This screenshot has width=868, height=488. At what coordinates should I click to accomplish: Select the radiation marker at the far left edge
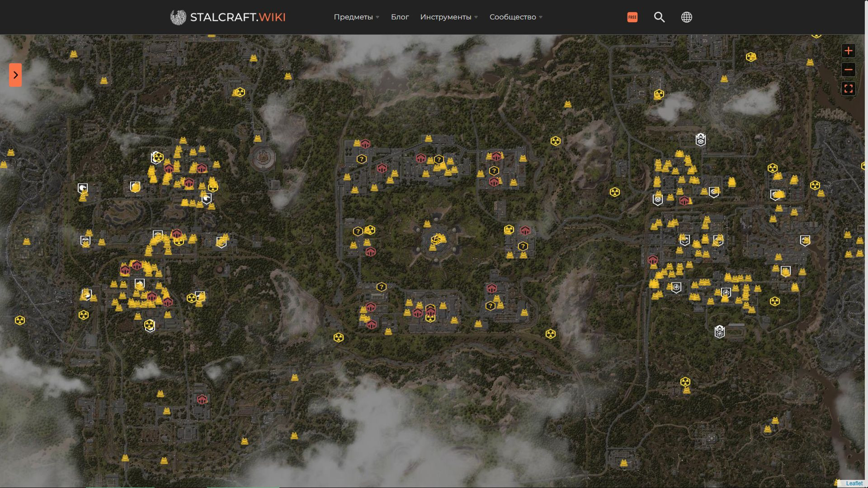(x=19, y=320)
